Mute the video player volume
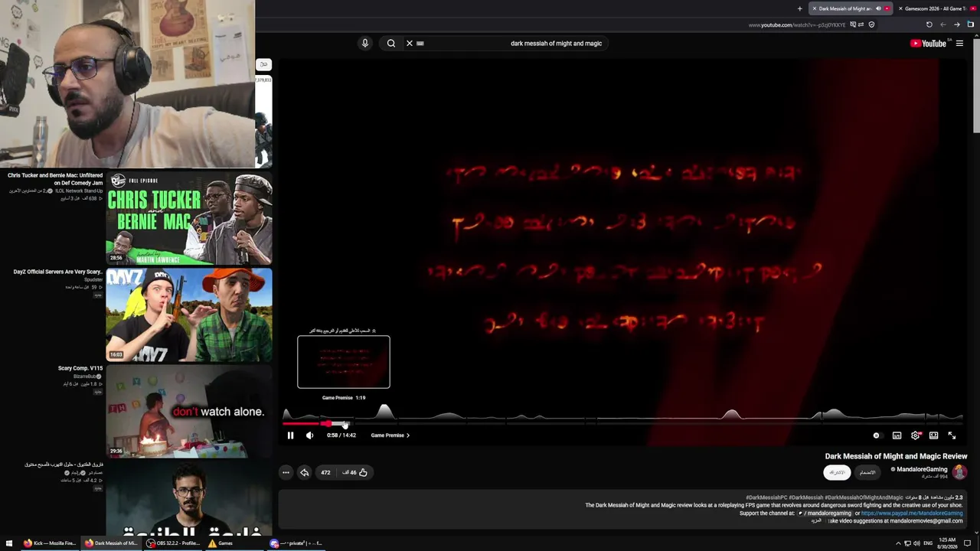This screenshot has height=551, width=980. tap(309, 435)
